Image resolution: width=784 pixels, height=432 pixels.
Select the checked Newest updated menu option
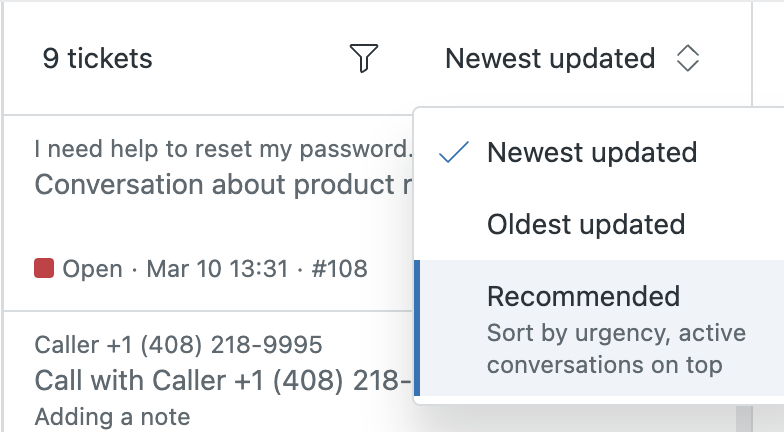[x=592, y=153]
